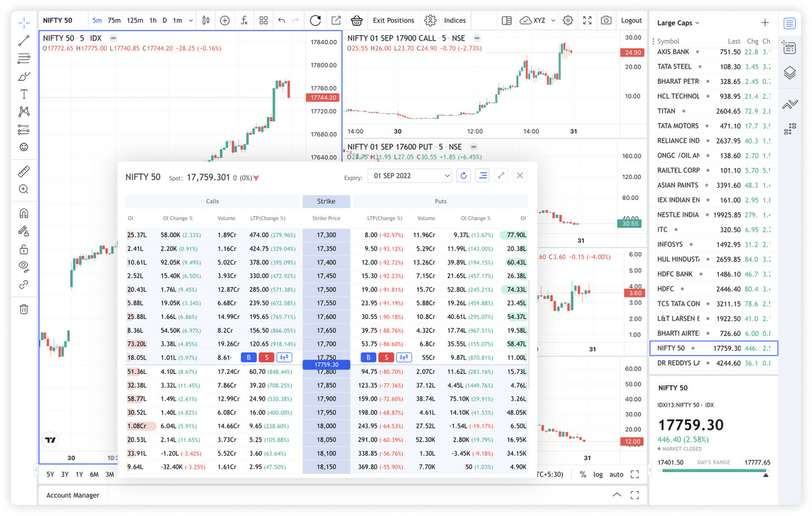This screenshot has width=812, height=516.
Task: Toggle percent scale on price axis
Action: [x=583, y=475]
